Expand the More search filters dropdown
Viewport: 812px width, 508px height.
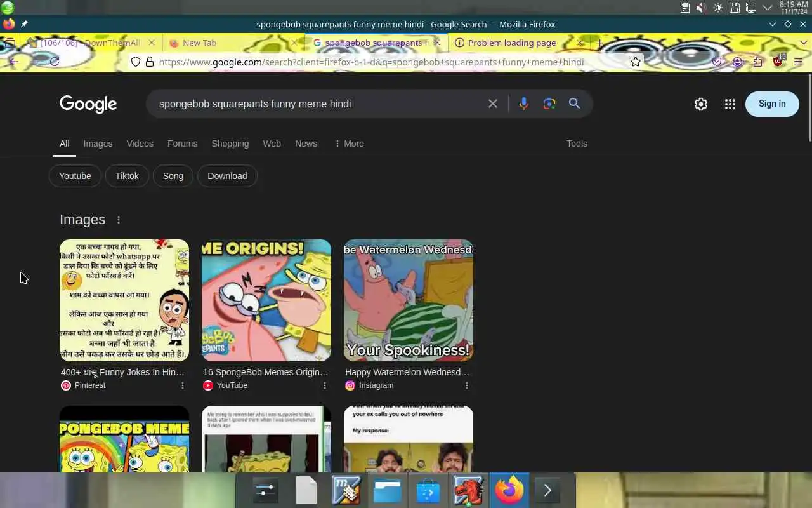(349, 144)
